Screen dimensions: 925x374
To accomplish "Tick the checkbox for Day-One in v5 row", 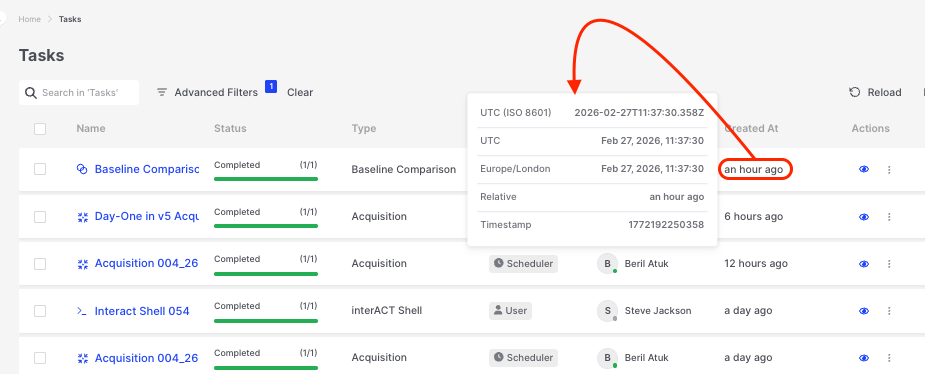I will (x=40, y=216).
